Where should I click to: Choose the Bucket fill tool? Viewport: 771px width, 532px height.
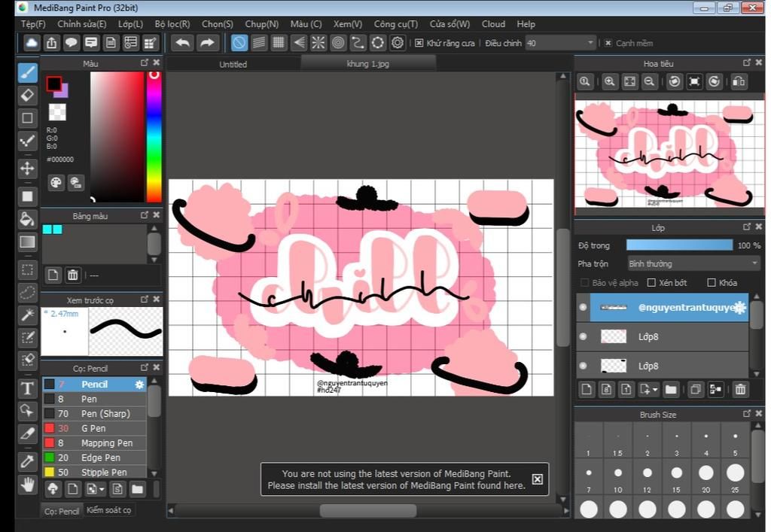pos(28,219)
